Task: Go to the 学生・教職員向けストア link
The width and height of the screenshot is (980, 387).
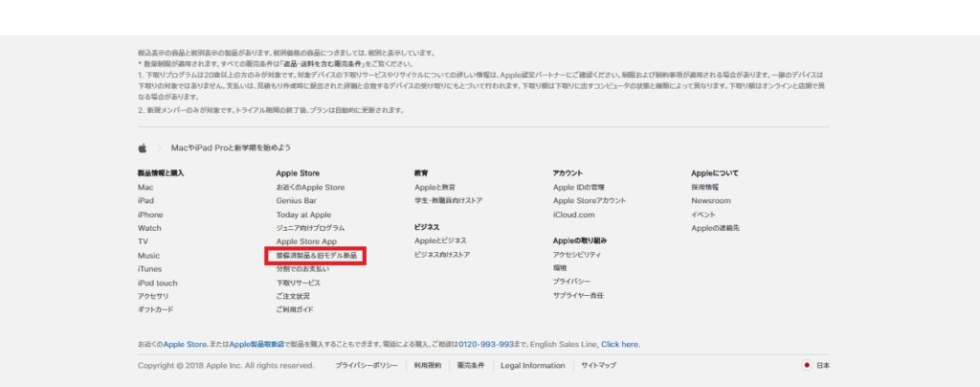Action: [x=448, y=201]
